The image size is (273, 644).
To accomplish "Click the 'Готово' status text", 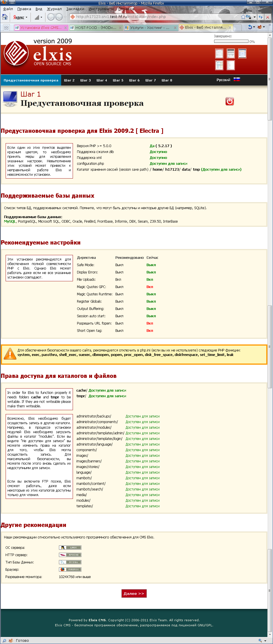I will pyautogui.click(x=22, y=640).
